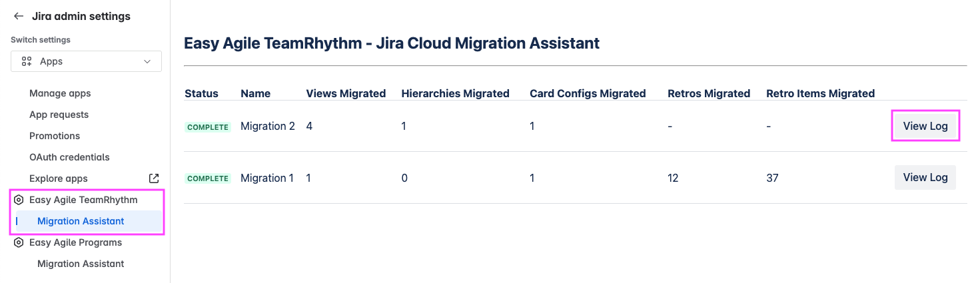Click the external link icon beside Explore apps
The width and height of the screenshot is (980, 283).
tap(154, 178)
